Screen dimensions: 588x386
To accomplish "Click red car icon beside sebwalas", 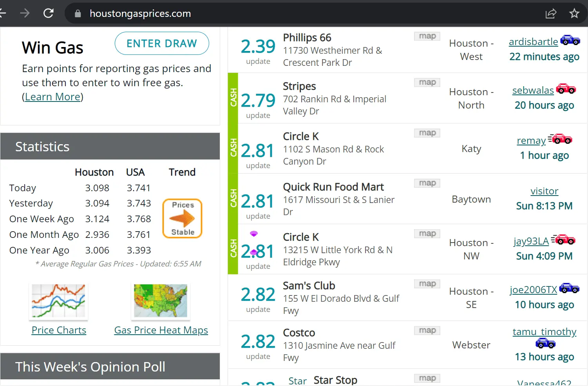I will 566,89.
